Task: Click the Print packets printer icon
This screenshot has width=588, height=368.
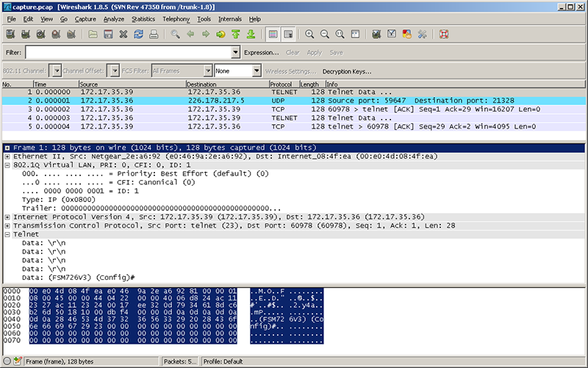Action: click(x=154, y=35)
